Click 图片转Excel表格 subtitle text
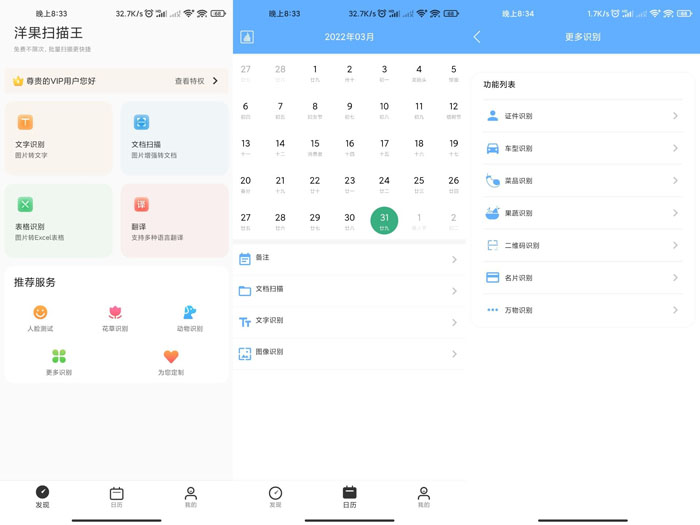Screen dimensions: 700x525 (39, 238)
